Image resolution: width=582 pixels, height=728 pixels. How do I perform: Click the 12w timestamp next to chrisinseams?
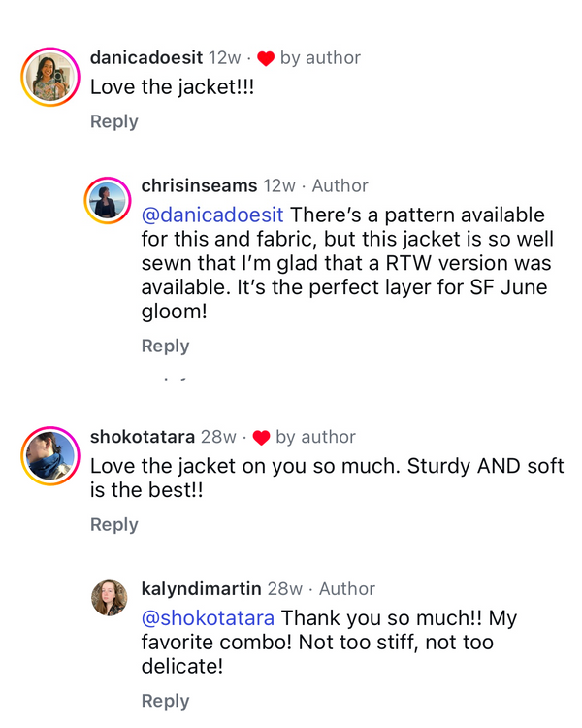coord(279,185)
